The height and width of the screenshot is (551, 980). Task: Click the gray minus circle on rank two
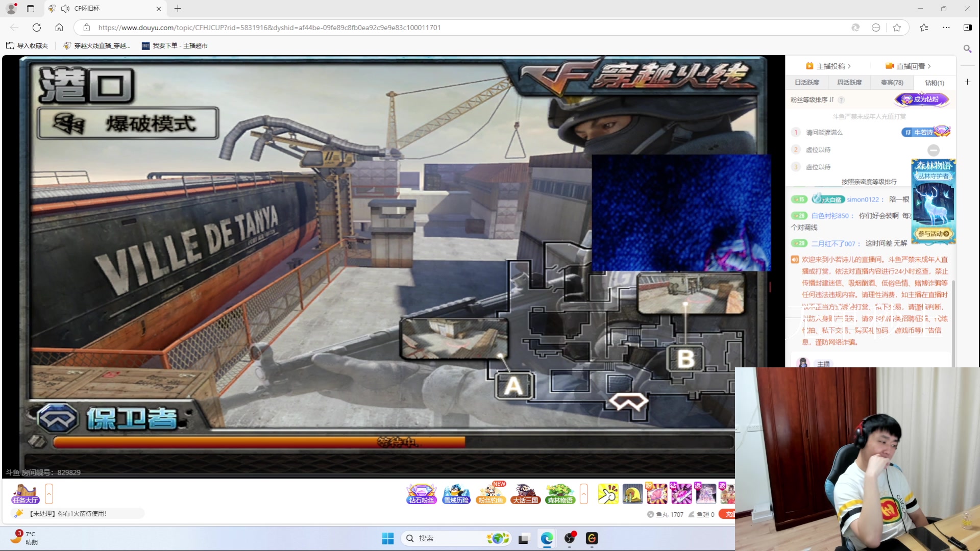coord(934,150)
